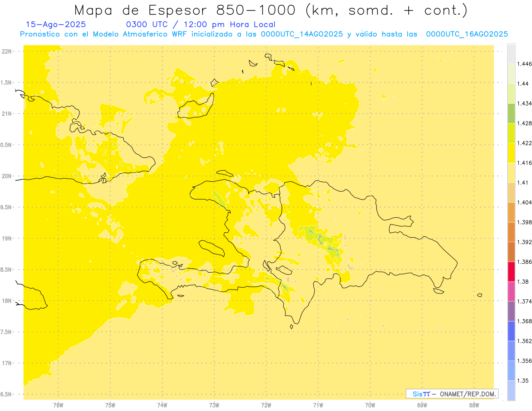This screenshot has height=411, width=532.
Task: Click the legend value '1.398'
Action: click(x=524, y=222)
